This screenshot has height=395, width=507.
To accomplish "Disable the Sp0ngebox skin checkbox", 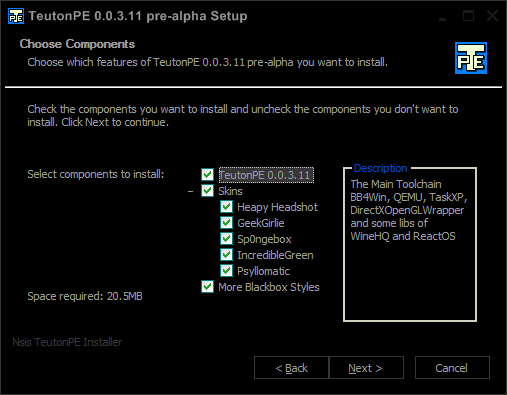I will 226,239.
